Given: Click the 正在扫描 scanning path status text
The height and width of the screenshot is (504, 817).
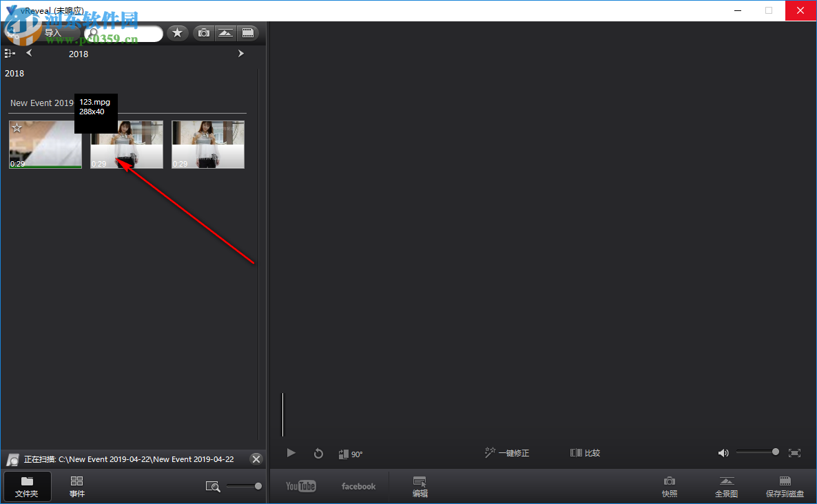Looking at the screenshot, I should 129,459.
